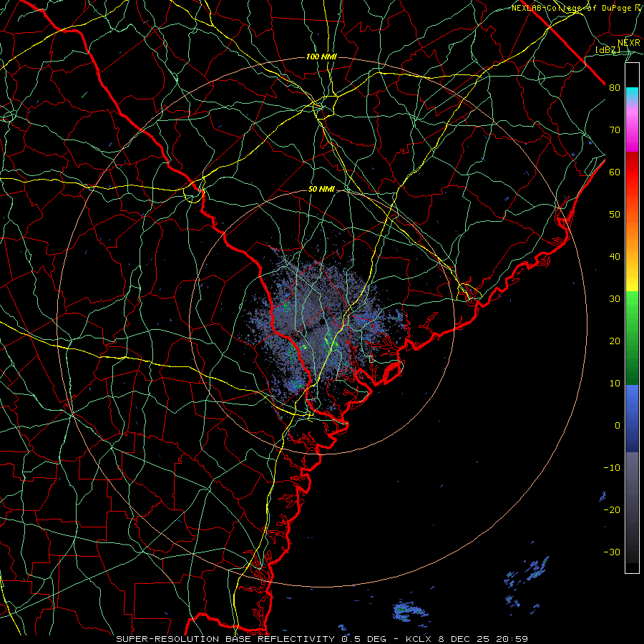The width and height of the screenshot is (644, 644).
Task: Click the 60 value on the dBZ scale
Action: [x=615, y=172]
